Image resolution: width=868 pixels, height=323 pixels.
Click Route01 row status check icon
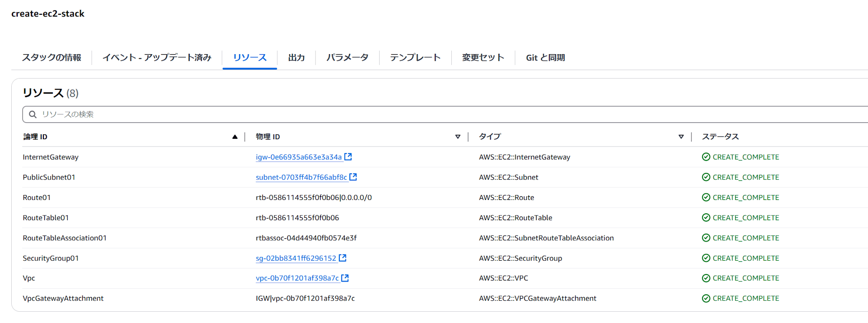pos(706,197)
